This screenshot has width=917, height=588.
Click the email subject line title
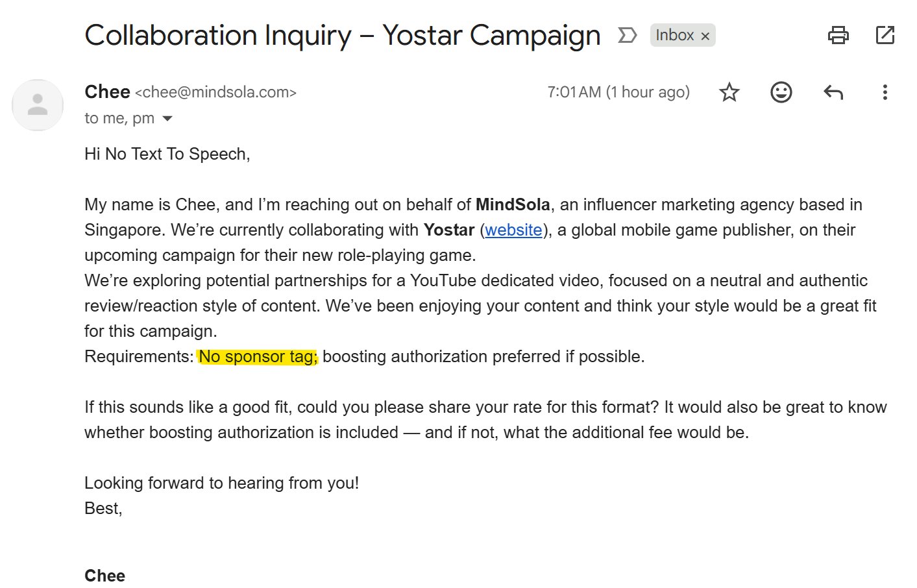[x=343, y=36]
